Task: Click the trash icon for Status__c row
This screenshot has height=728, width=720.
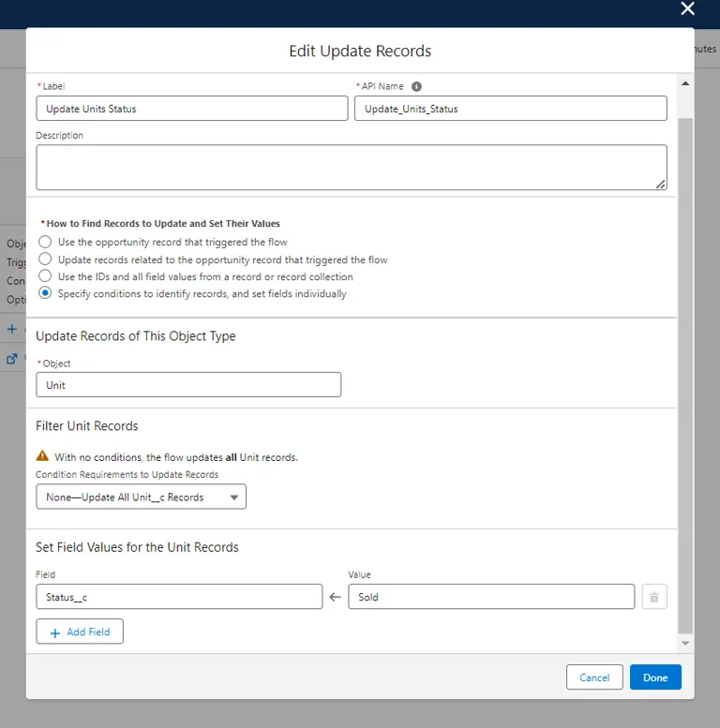Action: click(654, 597)
